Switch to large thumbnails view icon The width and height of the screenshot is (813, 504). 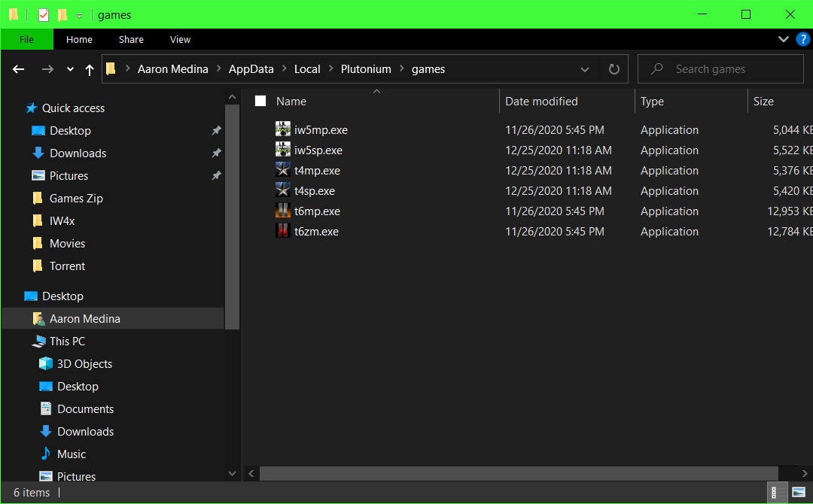pos(799,492)
